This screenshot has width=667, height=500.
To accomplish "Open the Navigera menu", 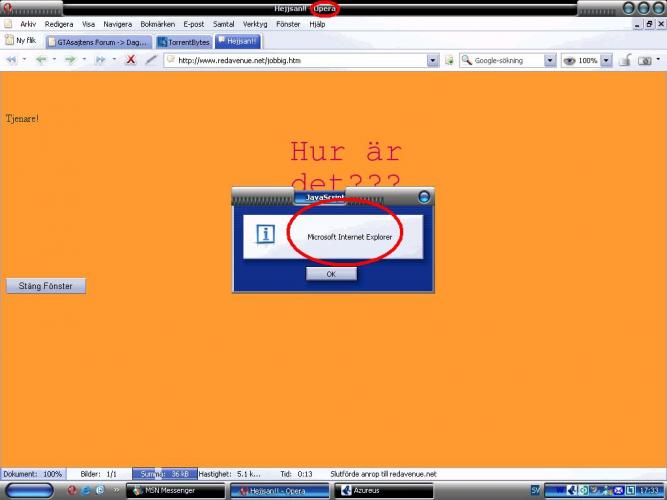I will click(x=118, y=24).
